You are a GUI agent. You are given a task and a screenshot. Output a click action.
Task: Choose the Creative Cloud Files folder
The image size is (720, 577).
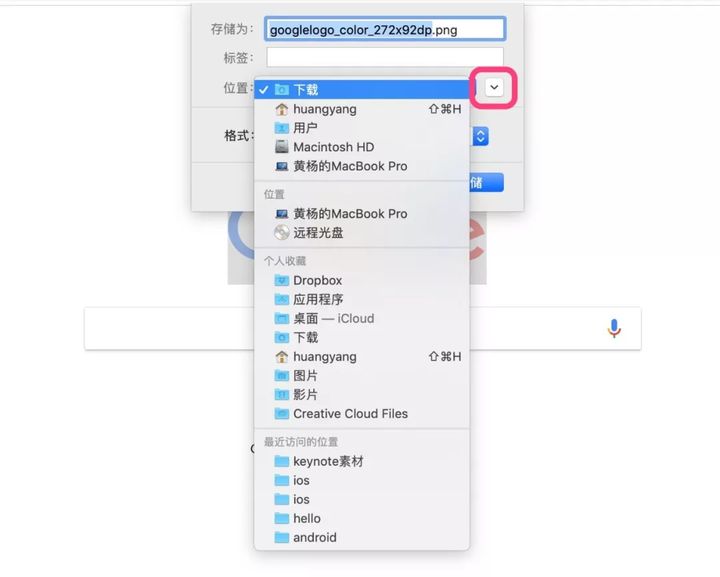[x=362, y=414]
